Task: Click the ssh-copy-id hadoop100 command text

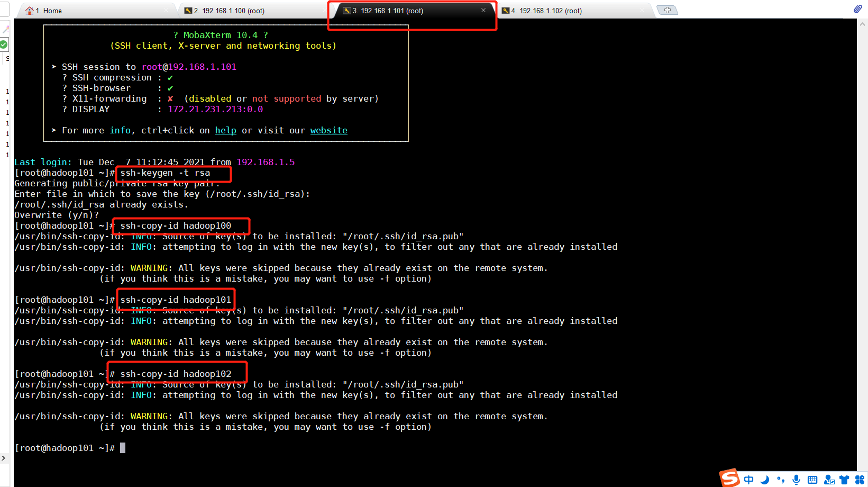Action: coord(176,226)
